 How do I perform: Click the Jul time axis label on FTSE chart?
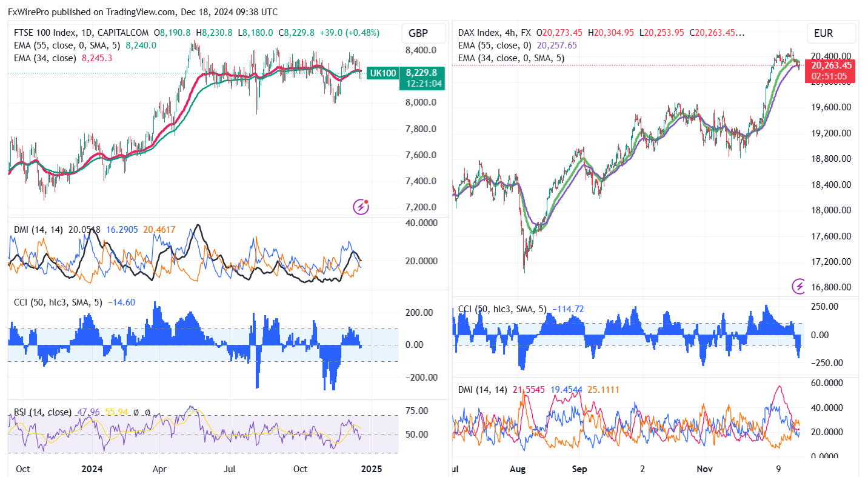229,469
